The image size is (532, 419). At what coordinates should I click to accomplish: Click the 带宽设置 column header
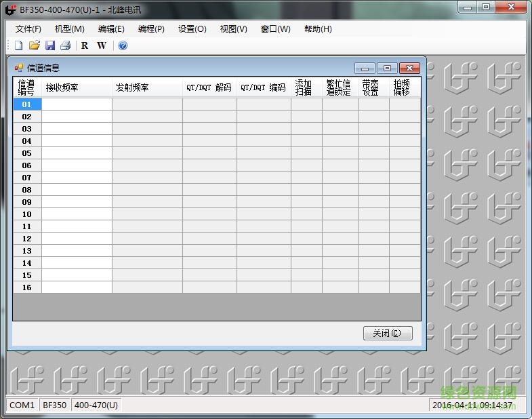tap(374, 87)
